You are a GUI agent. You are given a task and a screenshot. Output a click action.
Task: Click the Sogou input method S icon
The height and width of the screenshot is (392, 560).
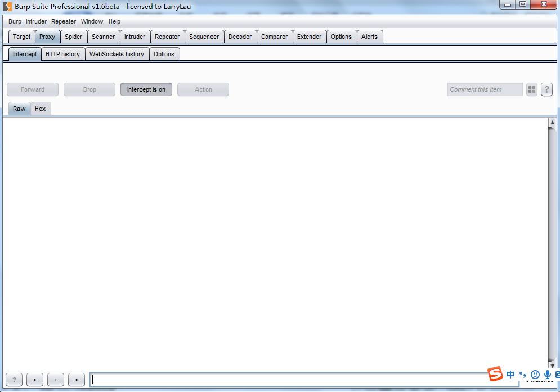(x=495, y=374)
